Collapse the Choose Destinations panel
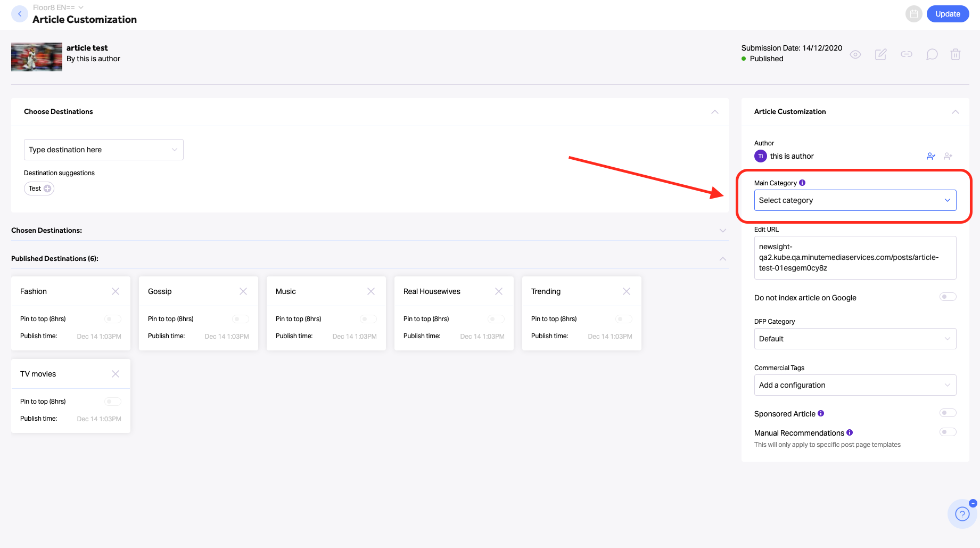Screen dimensions: 980x548 point(715,112)
